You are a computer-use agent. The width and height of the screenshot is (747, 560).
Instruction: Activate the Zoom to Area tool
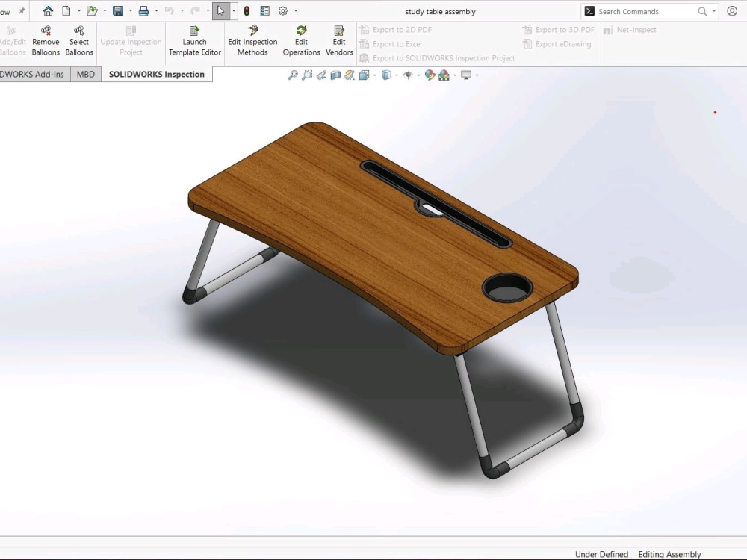point(308,75)
